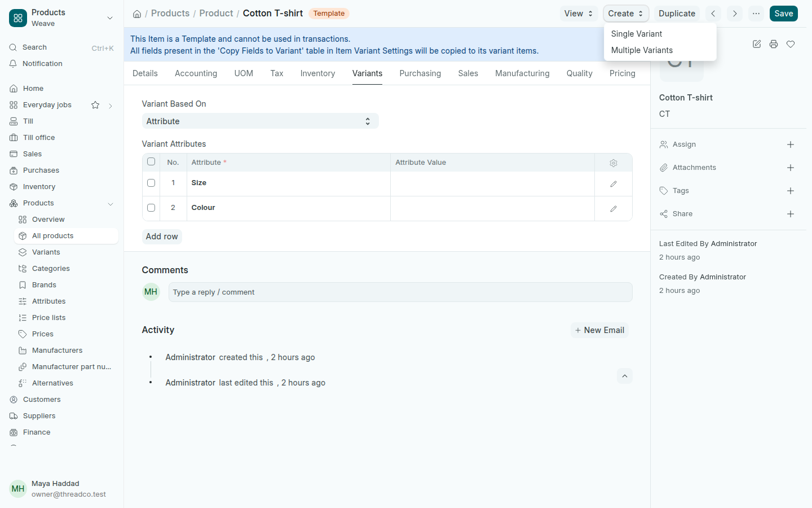Add an assignment with plus icon

point(791,144)
